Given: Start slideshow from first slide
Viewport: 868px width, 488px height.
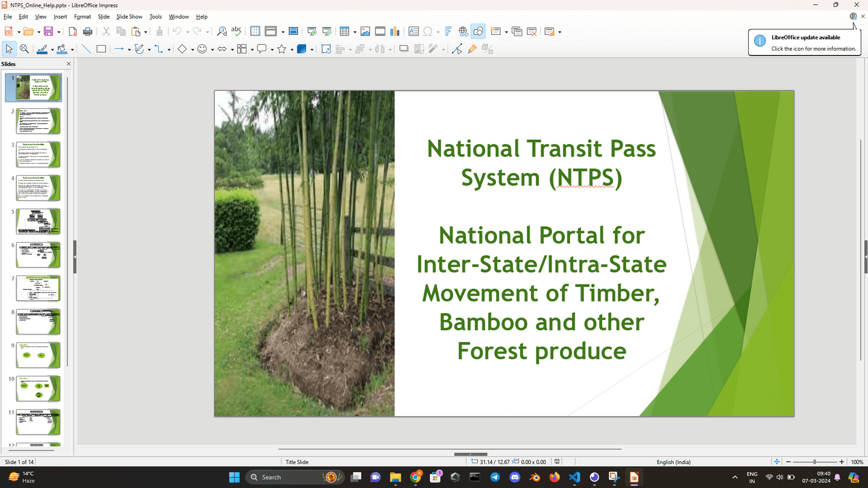Looking at the screenshot, I should (x=312, y=31).
